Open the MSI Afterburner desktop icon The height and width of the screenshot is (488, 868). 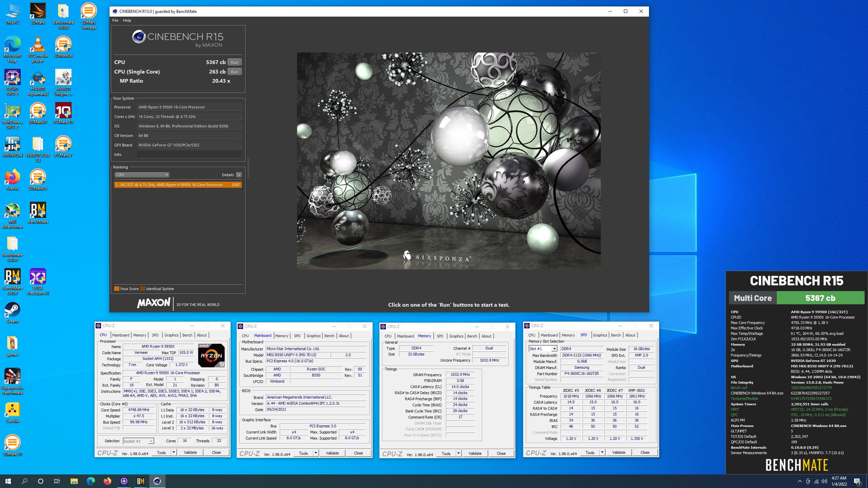tap(12, 215)
